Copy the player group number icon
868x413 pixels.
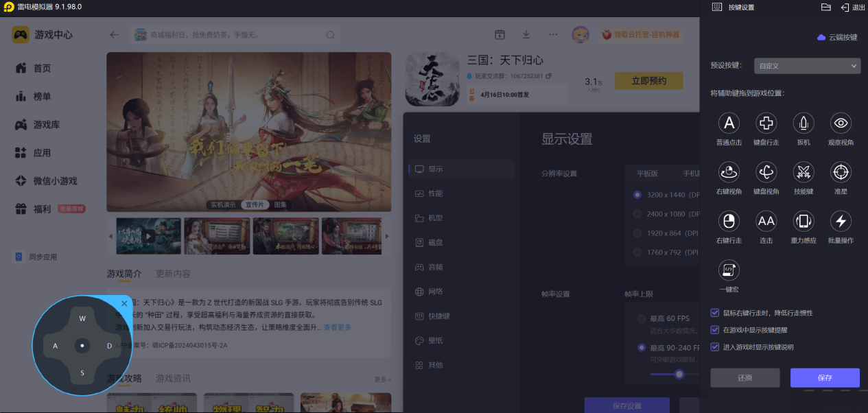[x=548, y=75]
